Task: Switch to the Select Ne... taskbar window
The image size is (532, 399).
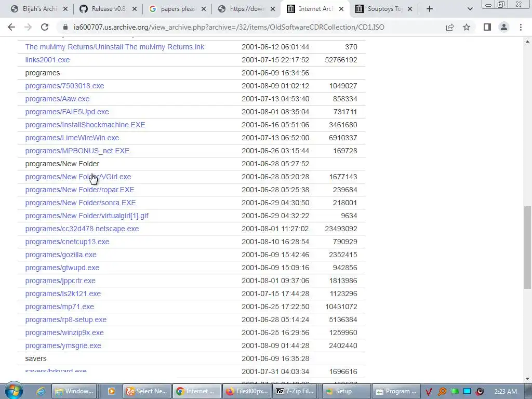Action: [x=147, y=391]
